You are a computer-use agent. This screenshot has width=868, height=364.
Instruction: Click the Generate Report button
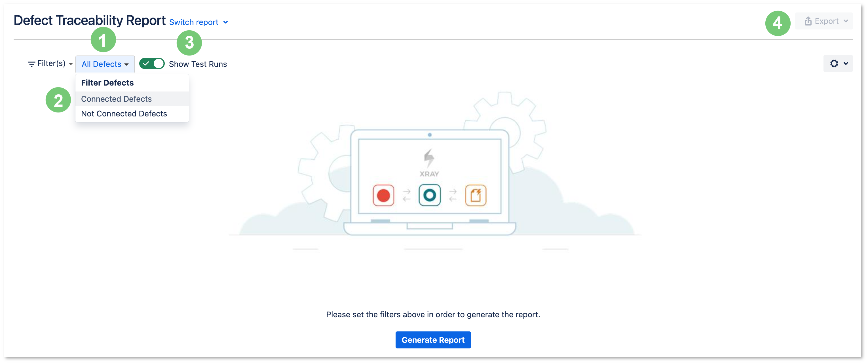point(433,340)
